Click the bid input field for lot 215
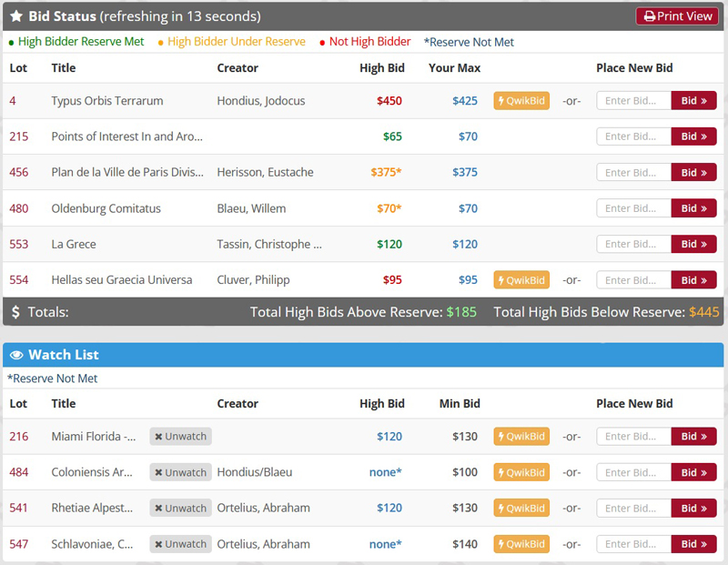 pyautogui.click(x=633, y=136)
